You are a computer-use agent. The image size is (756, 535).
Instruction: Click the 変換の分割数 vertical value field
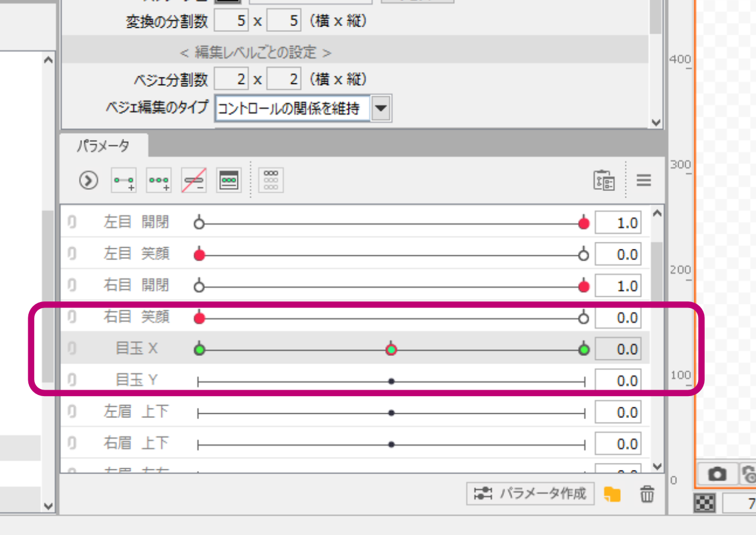pos(285,22)
